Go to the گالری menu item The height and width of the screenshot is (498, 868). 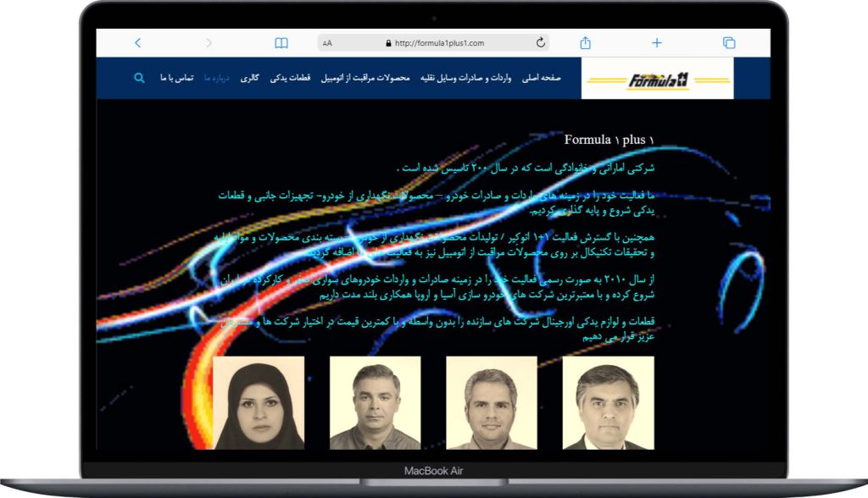(250, 78)
